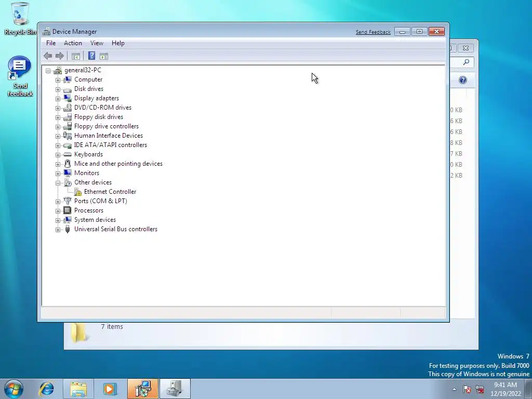This screenshot has width=532, height=399.
Task: Expand the Universal Serial Bus controllers node
Action: [x=58, y=230]
